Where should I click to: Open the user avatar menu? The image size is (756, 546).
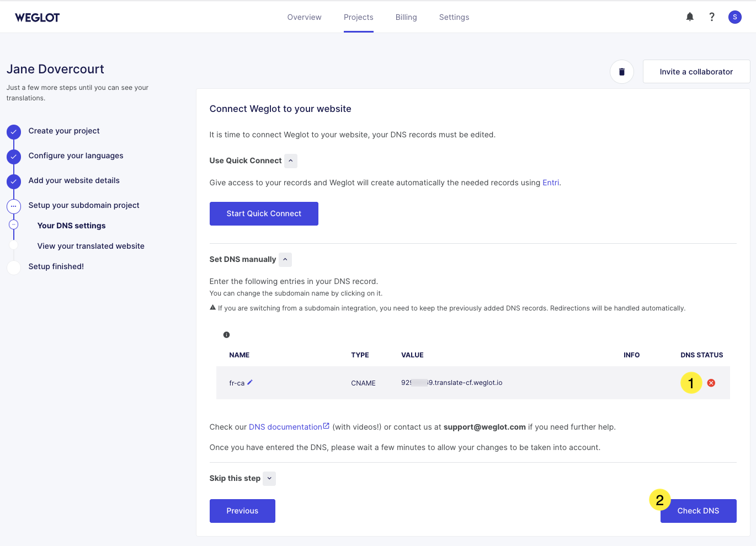[x=735, y=17]
